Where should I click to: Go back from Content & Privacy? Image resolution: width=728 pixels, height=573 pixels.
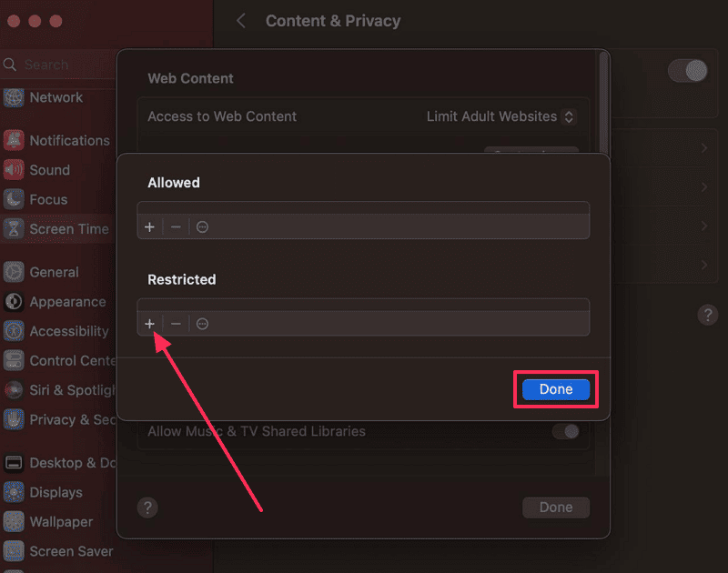[x=241, y=21]
